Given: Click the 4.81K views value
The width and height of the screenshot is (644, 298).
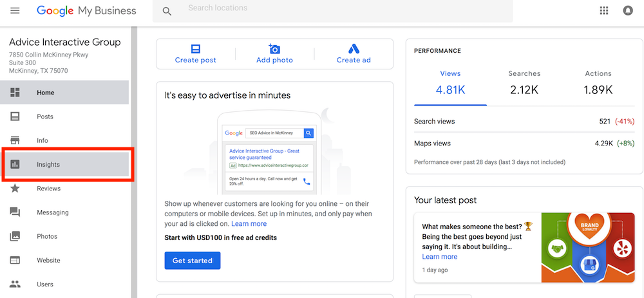Looking at the screenshot, I should [x=450, y=90].
